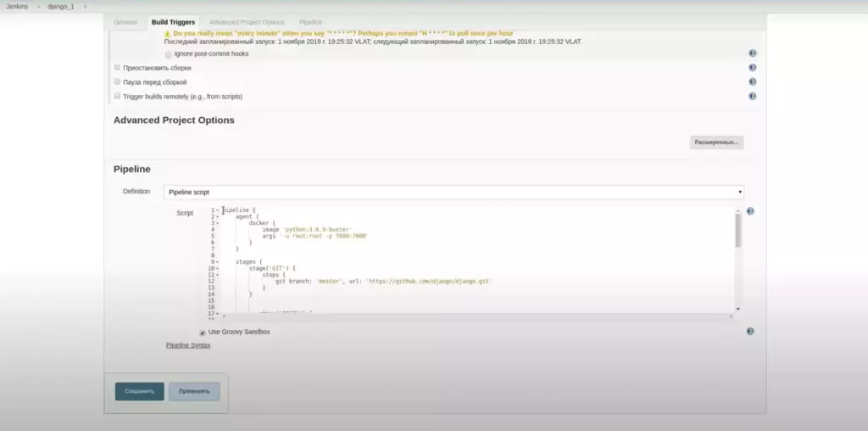Click the git branch: 'master' code line
Viewport: 868px width, 431px height.
384,282
